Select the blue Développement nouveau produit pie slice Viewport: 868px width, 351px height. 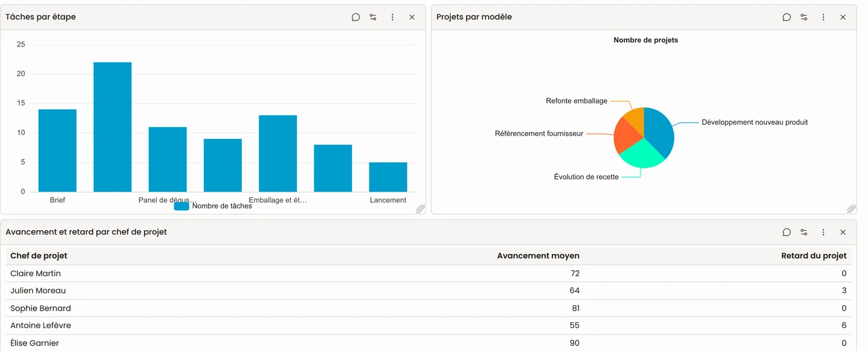click(660, 131)
